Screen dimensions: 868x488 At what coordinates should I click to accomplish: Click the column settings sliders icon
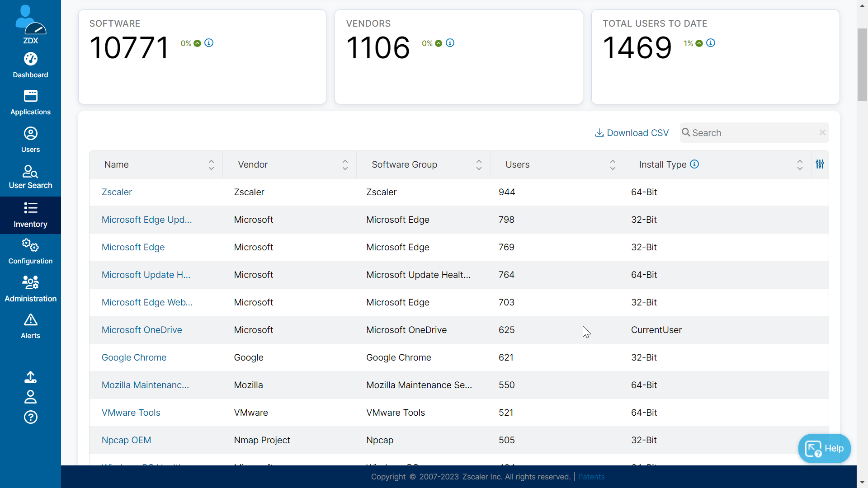pyautogui.click(x=820, y=164)
